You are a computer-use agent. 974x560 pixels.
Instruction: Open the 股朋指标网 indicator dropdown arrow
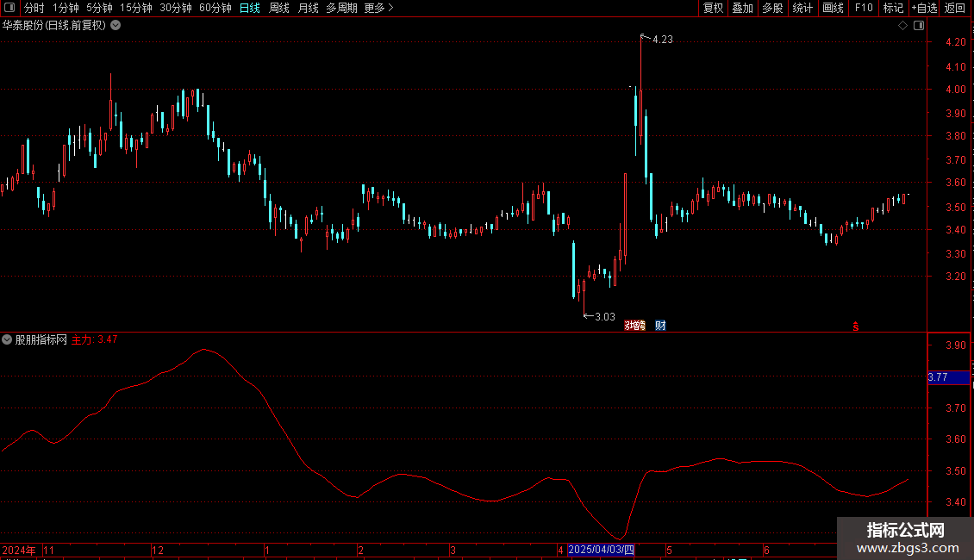(x=7, y=339)
